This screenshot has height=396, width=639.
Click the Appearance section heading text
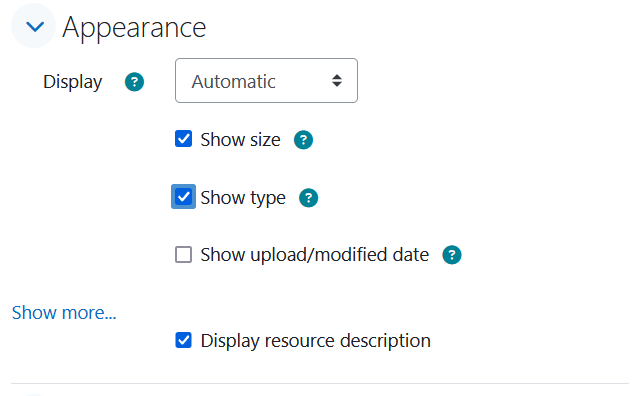[134, 28]
